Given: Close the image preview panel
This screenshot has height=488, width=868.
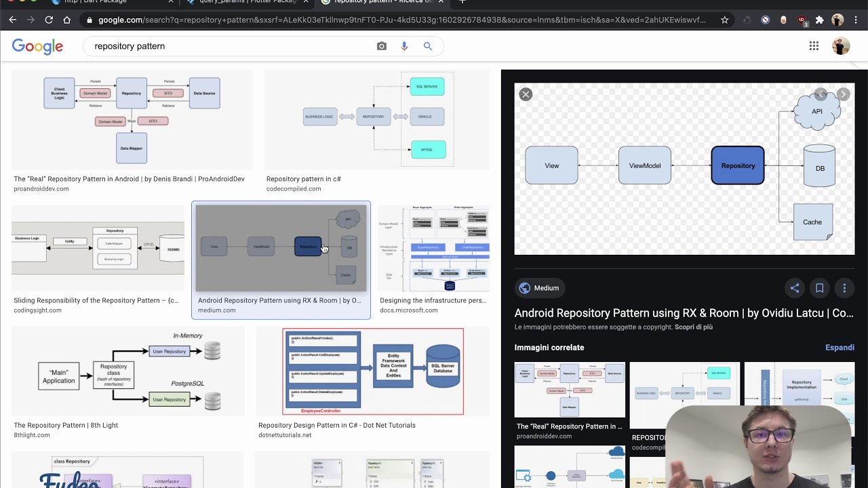Looking at the screenshot, I should point(526,94).
